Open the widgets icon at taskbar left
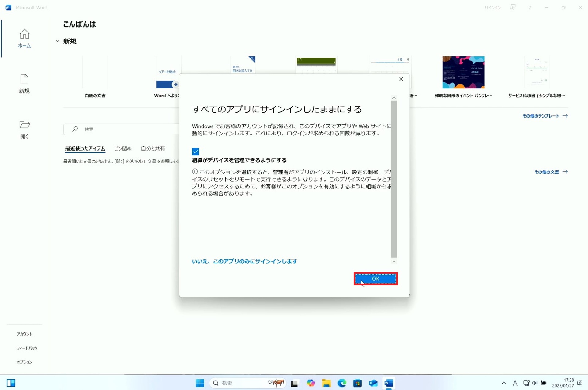This screenshot has width=588, height=390. (11, 383)
